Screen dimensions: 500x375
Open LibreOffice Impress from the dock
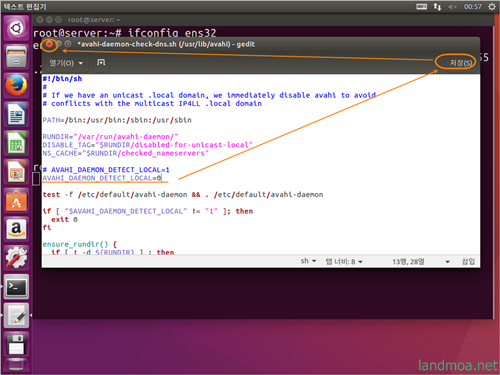point(16,172)
